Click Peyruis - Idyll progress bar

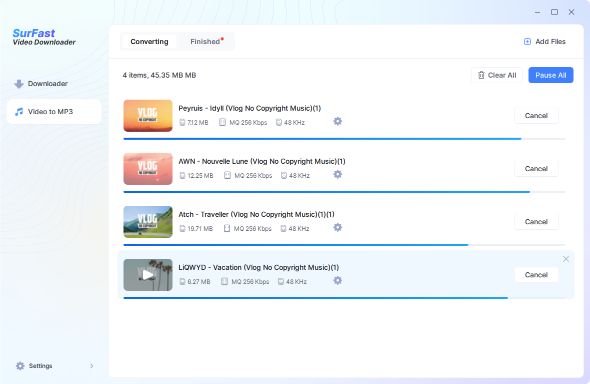pyautogui.click(x=344, y=139)
